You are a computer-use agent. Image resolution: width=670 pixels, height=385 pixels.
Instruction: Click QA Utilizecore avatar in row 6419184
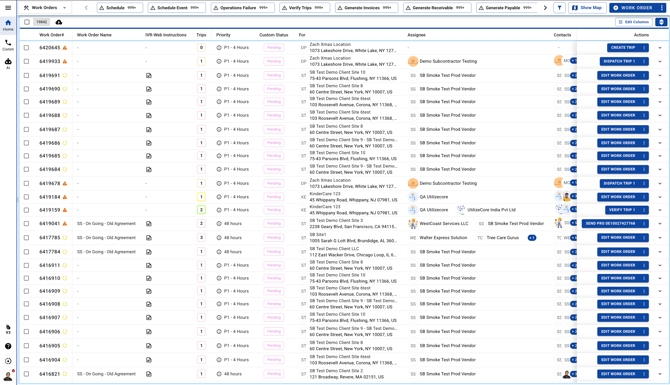coord(413,197)
